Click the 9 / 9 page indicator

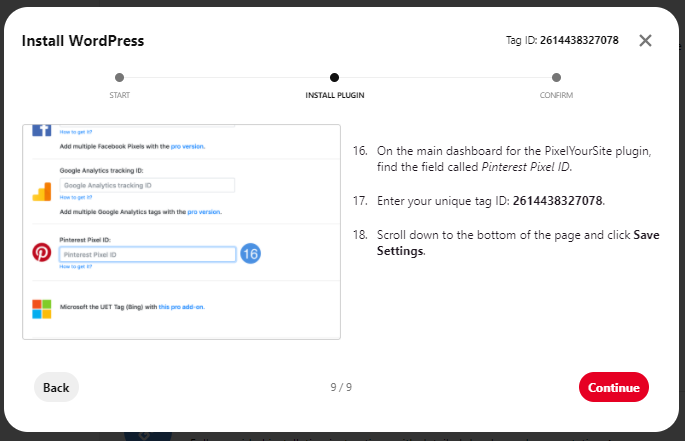(x=341, y=387)
